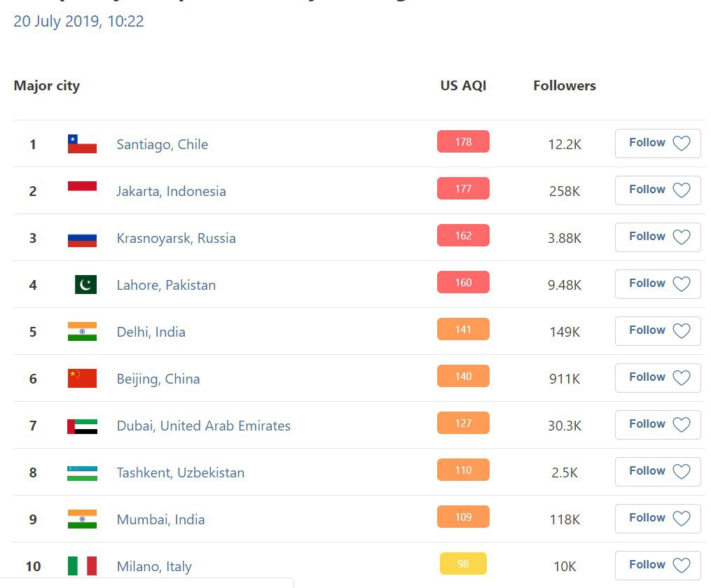Click the China flag icon
The image size is (711, 588).
82,378
